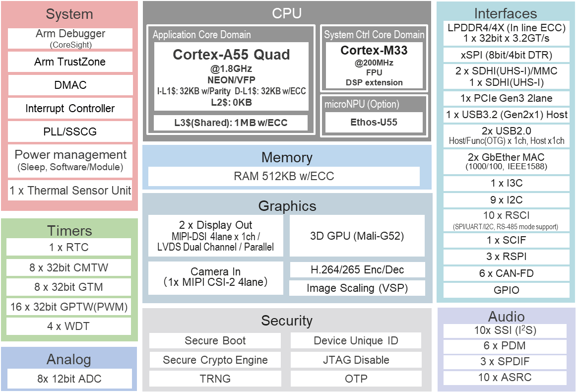Select the Interrupt Controller block
This screenshot has height=392, width=576.
coord(70,108)
